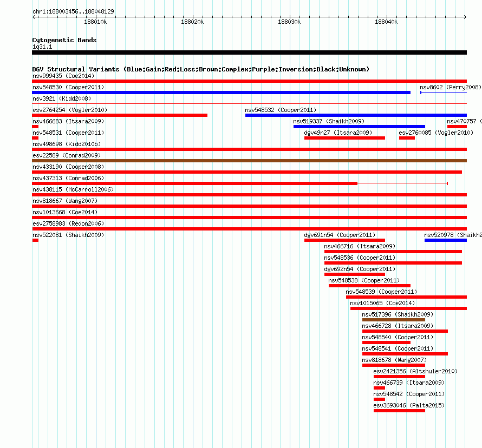Click the DGV Structural Variants track title

point(201,69)
